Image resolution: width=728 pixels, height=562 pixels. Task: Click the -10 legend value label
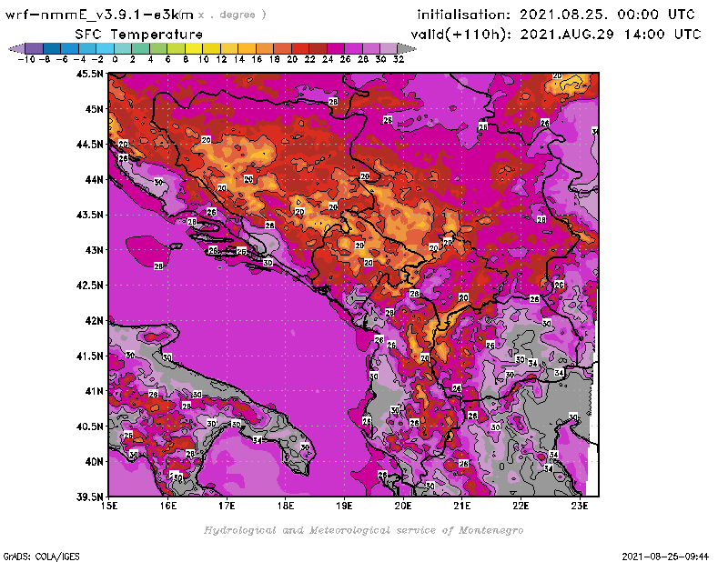tap(26, 59)
